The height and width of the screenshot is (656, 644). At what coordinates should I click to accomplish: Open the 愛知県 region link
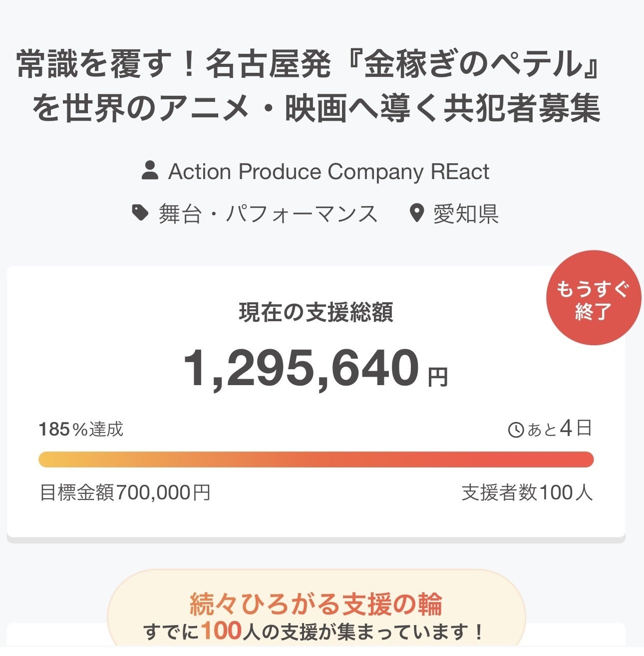pos(465,214)
